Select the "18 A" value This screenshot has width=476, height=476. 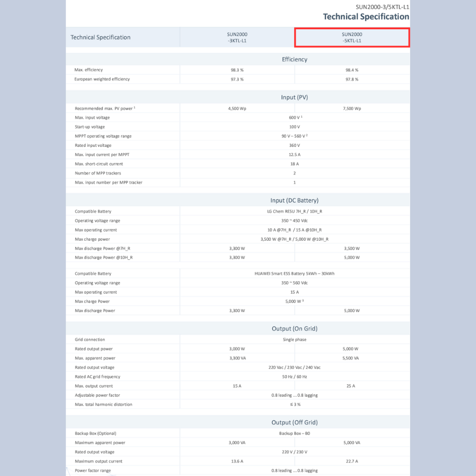[294, 164]
